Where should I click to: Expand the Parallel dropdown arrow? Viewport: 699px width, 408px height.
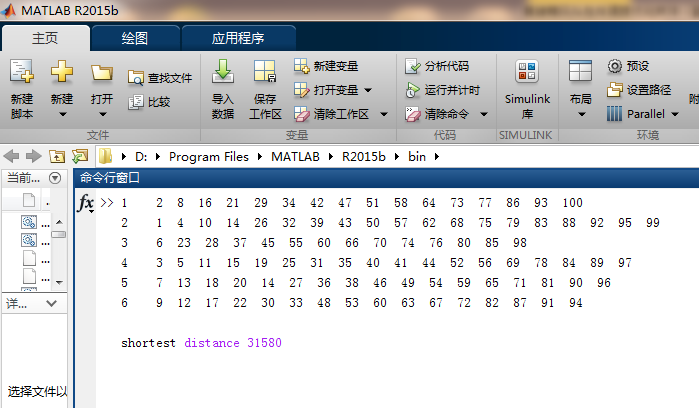pyautogui.click(x=675, y=115)
